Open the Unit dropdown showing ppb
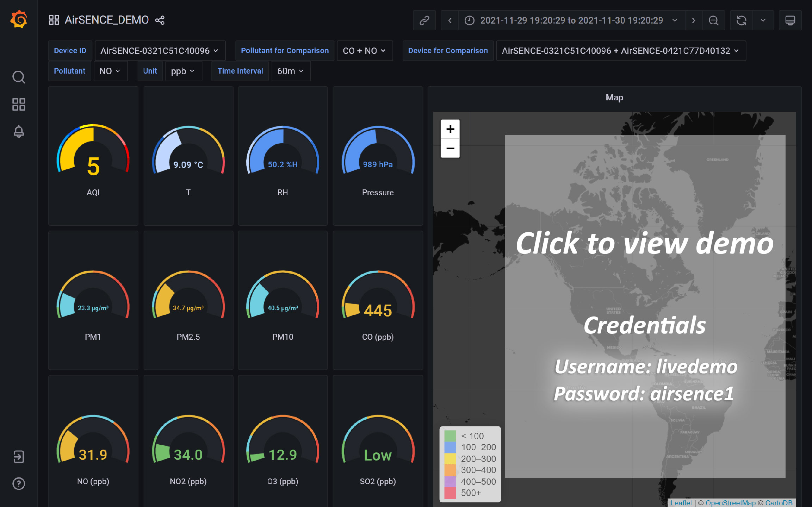The width and height of the screenshot is (812, 507). pos(183,71)
